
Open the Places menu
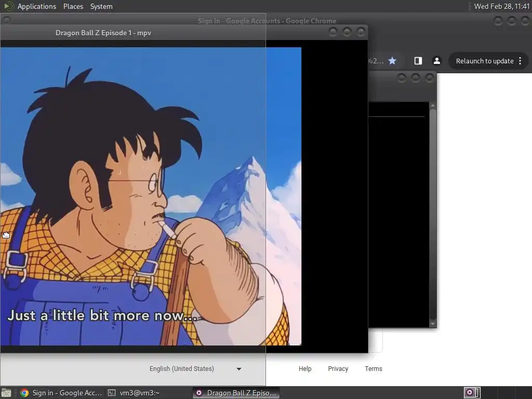click(73, 6)
